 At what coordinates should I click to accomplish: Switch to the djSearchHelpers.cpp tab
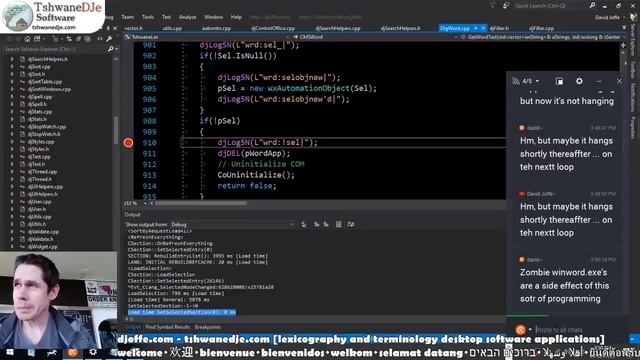338,28
